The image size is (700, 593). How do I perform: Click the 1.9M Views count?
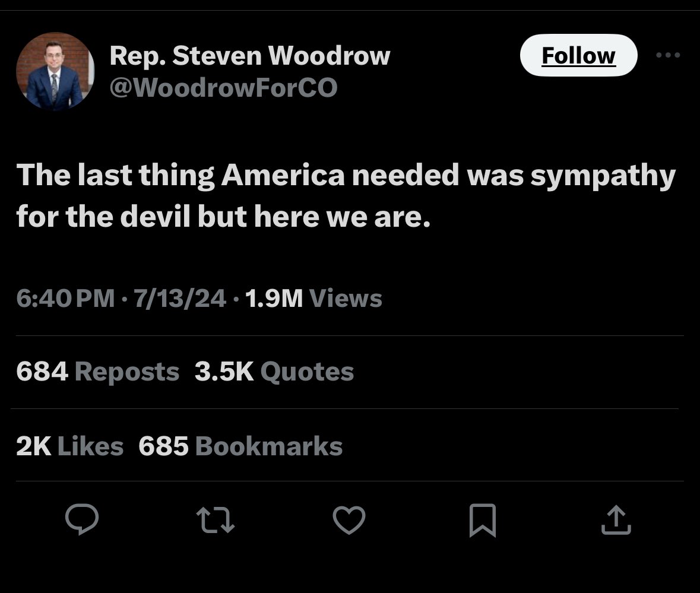[313, 298]
